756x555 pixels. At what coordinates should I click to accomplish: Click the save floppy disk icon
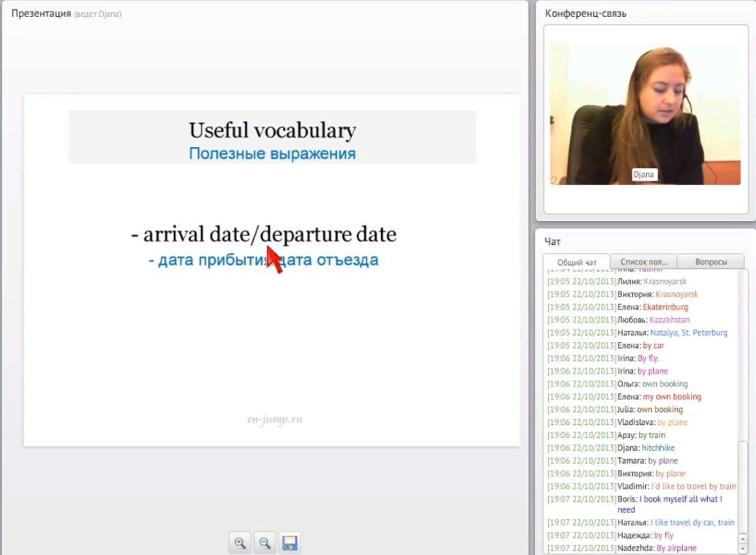point(290,543)
